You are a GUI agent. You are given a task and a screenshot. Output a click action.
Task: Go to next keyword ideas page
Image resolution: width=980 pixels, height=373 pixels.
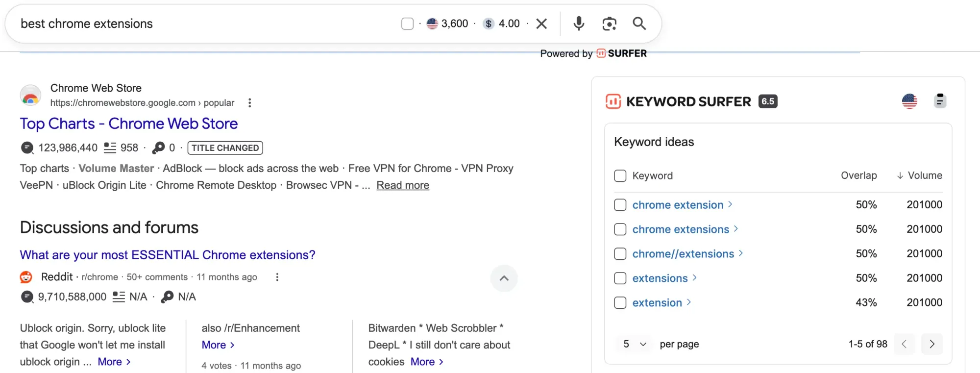(932, 344)
